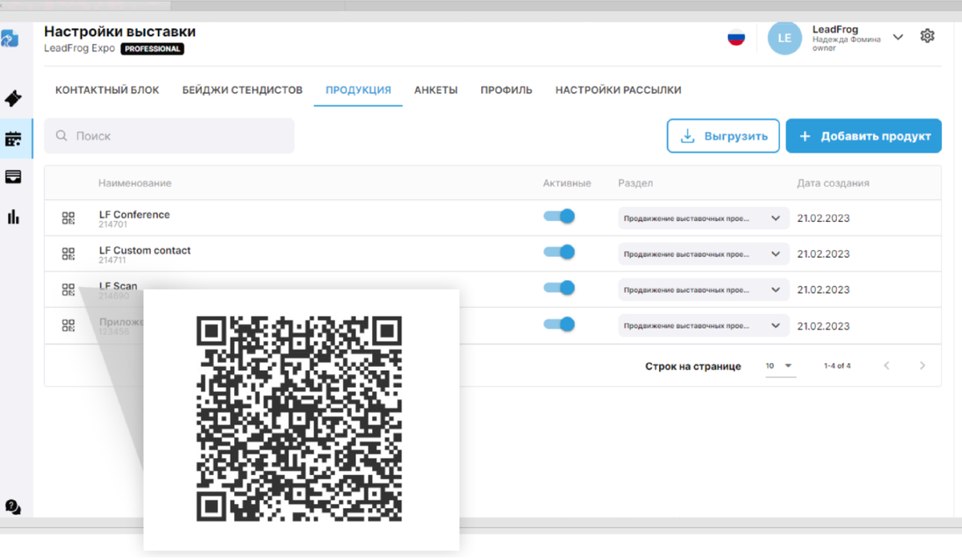Image resolution: width=962 pixels, height=560 pixels.
Task: Go to the next page arrow
Action: (x=922, y=365)
